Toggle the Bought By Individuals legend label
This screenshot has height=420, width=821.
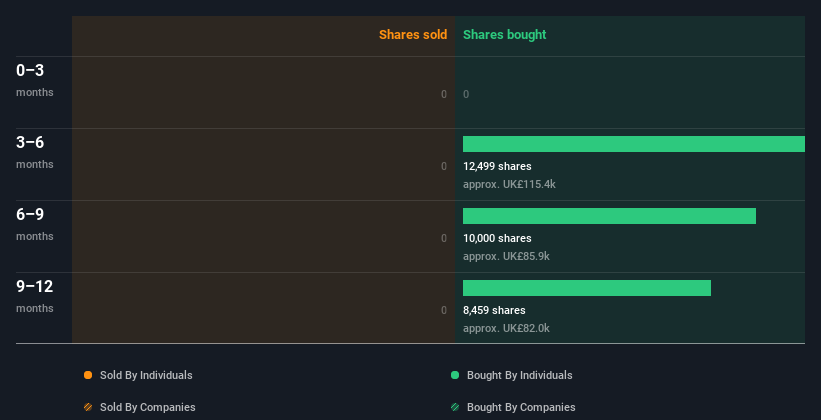coord(519,375)
